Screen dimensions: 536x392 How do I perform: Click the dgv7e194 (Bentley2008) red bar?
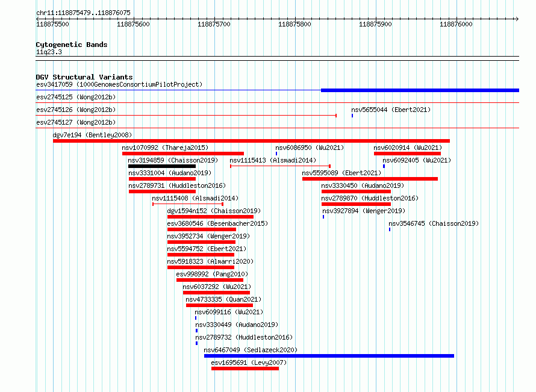click(x=251, y=141)
